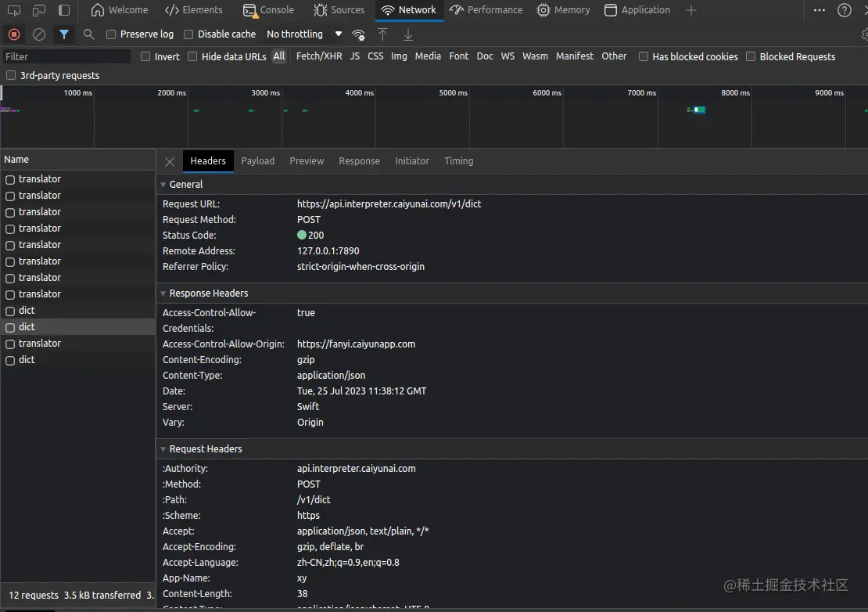This screenshot has width=868, height=612.
Task: Enable Disable cache checkbox
Action: click(x=188, y=34)
